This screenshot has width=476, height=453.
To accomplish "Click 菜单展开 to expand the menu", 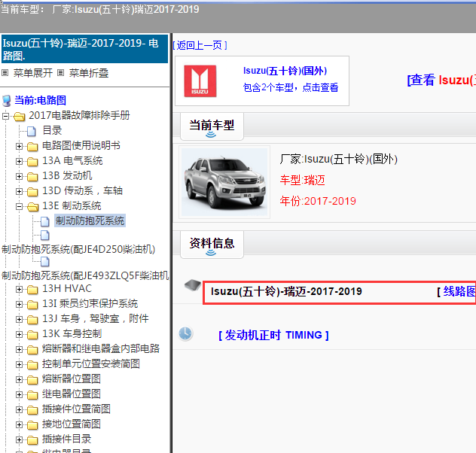I will click(x=33, y=73).
